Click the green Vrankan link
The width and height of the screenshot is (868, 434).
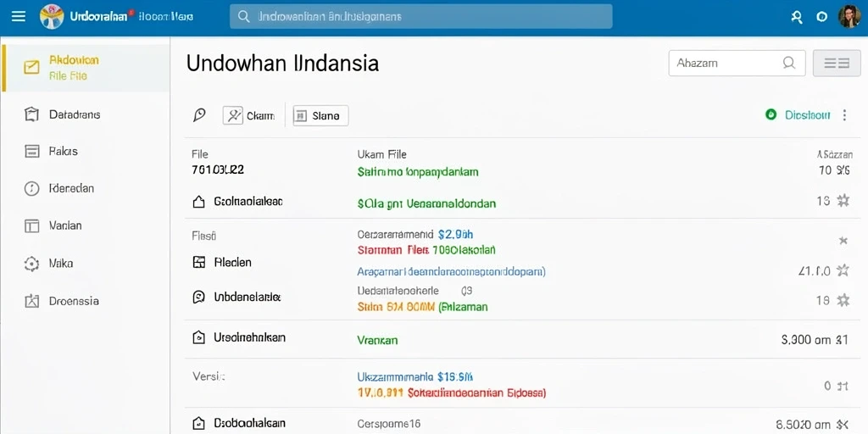377,341
